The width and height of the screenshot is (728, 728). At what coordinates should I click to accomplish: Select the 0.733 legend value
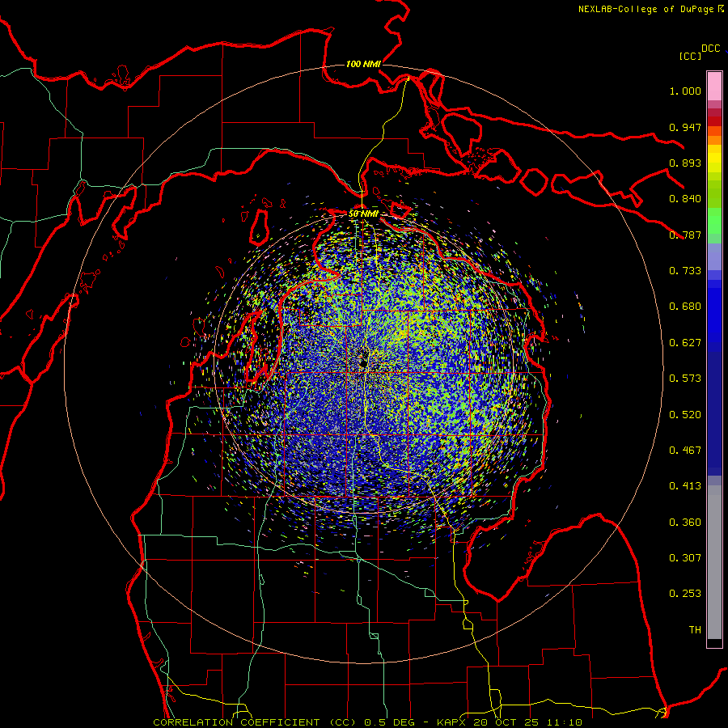685,271
